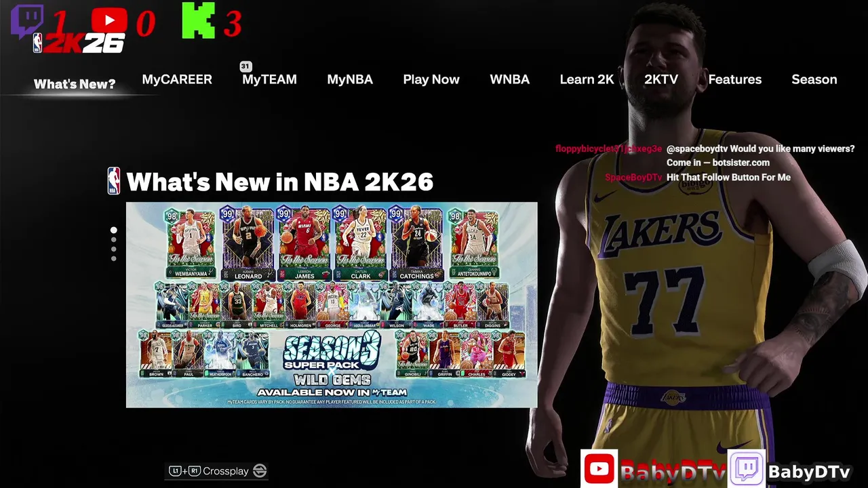Image resolution: width=868 pixels, height=488 pixels.
Task: Click the YouTube icon next to BabyDTv
Action: (599, 468)
